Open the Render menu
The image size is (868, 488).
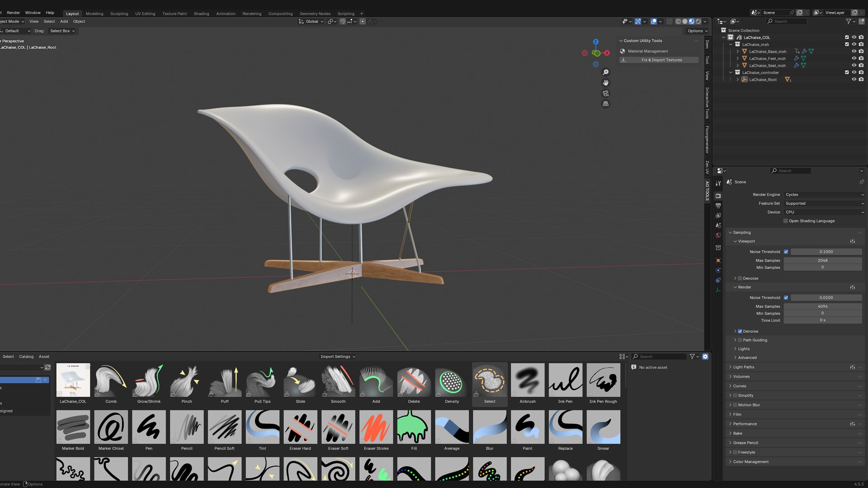point(13,13)
